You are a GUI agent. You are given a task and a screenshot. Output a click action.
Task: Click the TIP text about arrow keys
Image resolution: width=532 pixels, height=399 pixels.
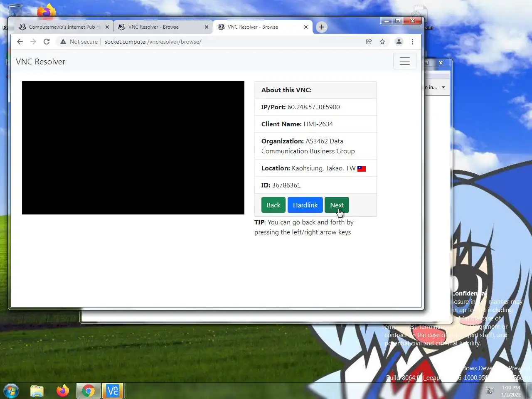[304, 227]
